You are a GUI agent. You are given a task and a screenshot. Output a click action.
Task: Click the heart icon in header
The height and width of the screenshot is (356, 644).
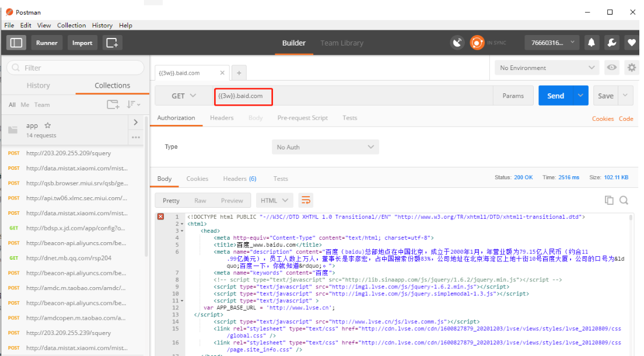tap(632, 43)
